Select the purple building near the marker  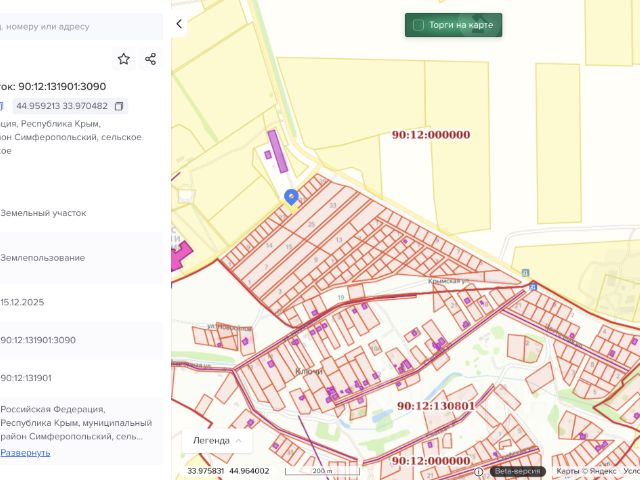click(277, 152)
